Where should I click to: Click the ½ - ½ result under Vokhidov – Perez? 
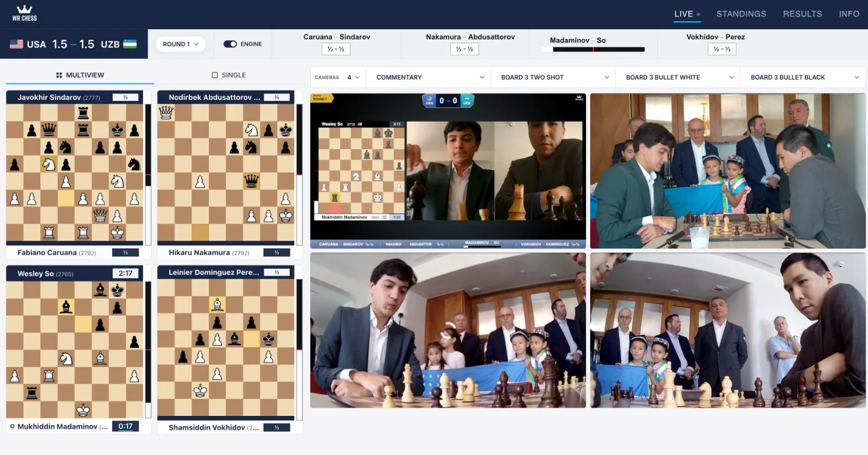click(x=722, y=49)
